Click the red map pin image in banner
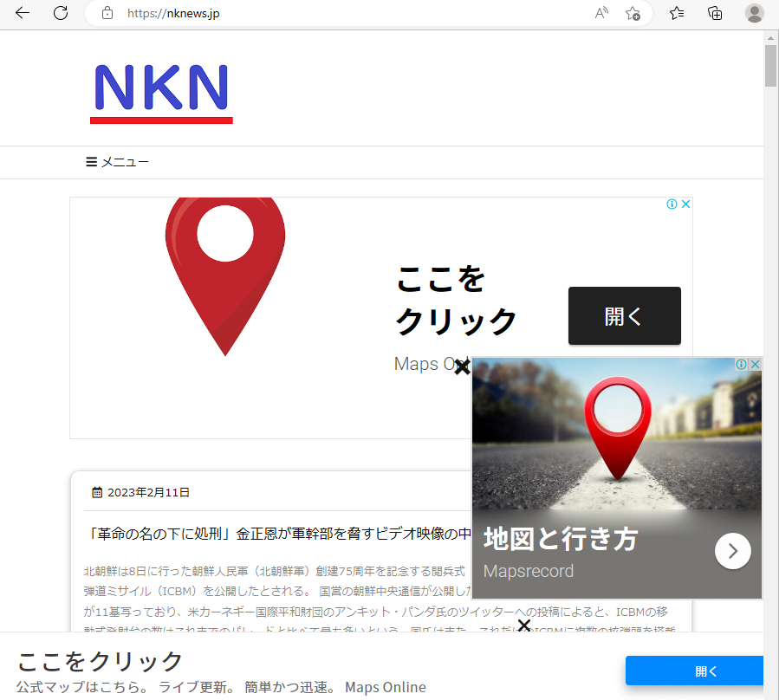Screen dimensions: 779x700 click(225, 276)
